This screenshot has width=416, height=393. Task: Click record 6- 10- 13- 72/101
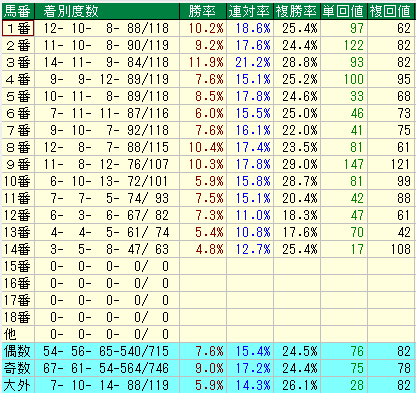click(109, 181)
